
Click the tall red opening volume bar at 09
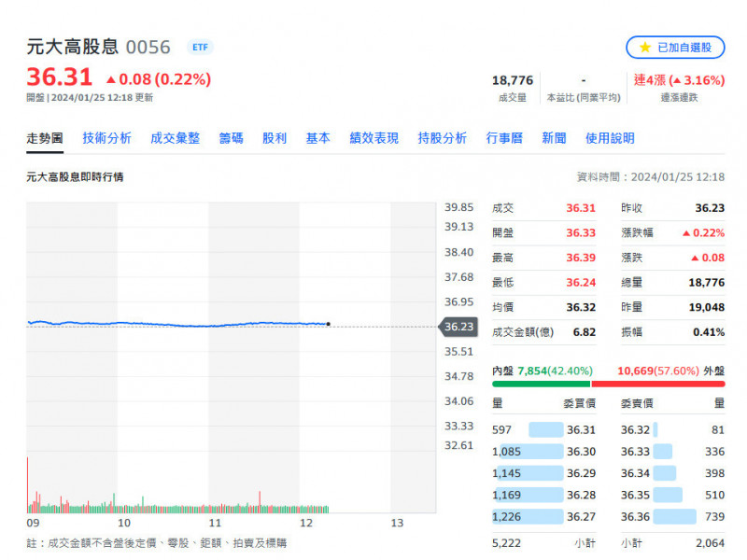[x=28, y=483]
